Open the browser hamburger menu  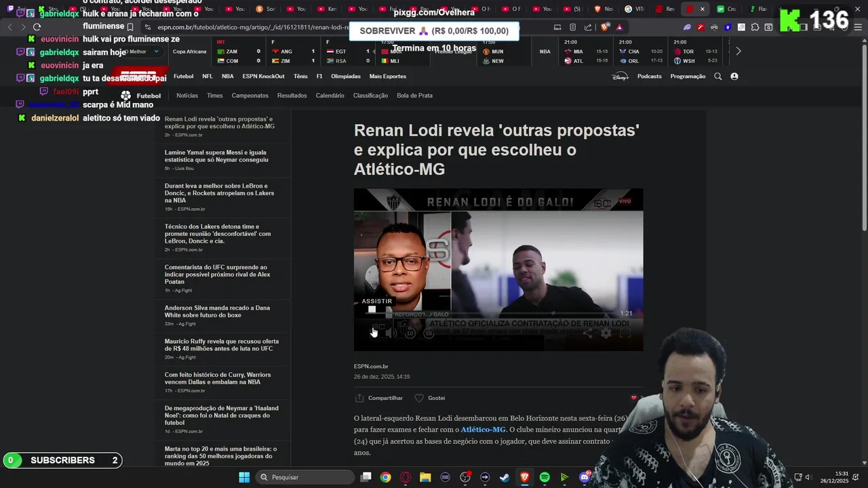coord(858,27)
